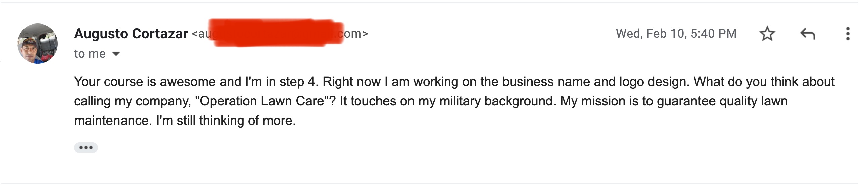Click Augusto Cortazar's profile photo
This screenshot has width=868, height=190.
pos(38,43)
